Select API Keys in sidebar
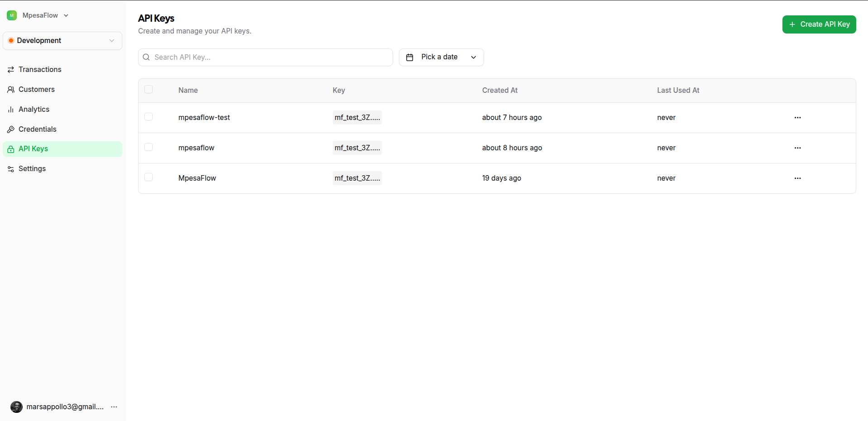868x421 pixels. [x=62, y=149]
